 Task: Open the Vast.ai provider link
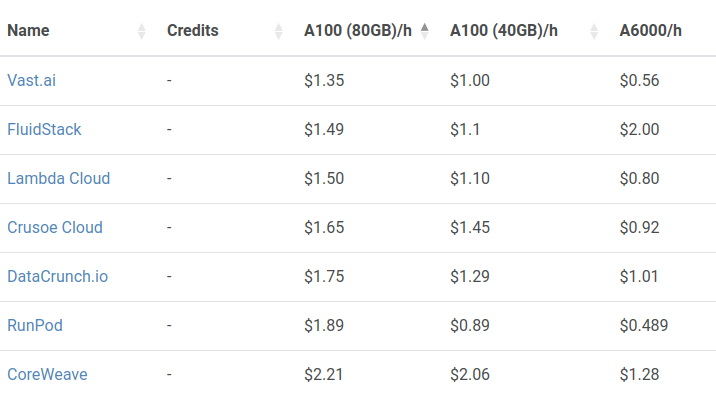point(32,80)
